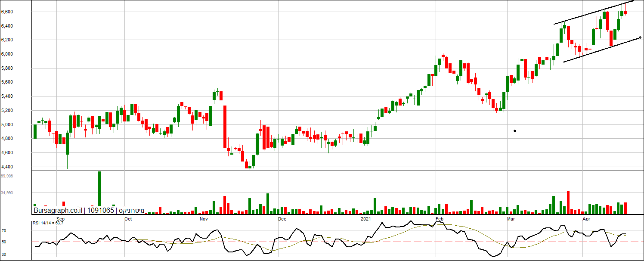
Task: Click the Mar month label
Action: 511,219
